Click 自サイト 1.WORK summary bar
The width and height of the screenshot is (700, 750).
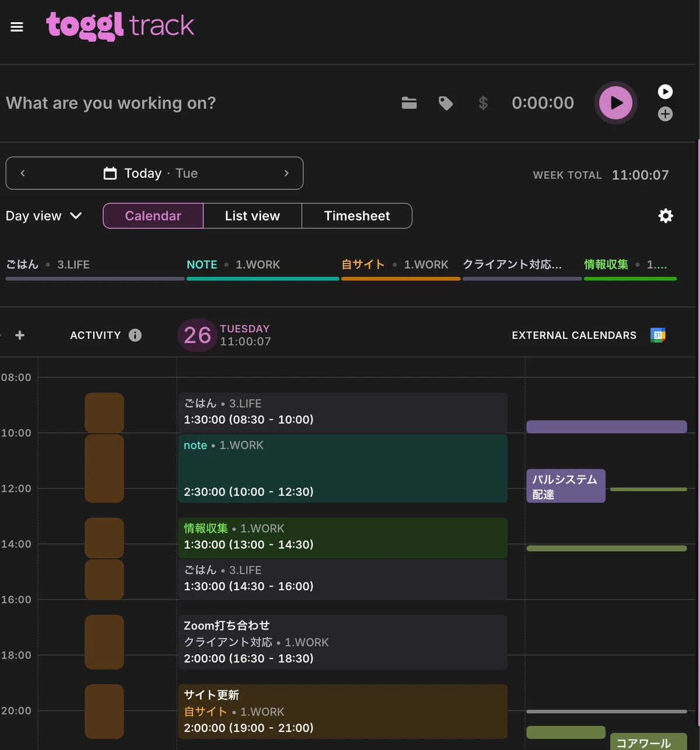coord(401,270)
